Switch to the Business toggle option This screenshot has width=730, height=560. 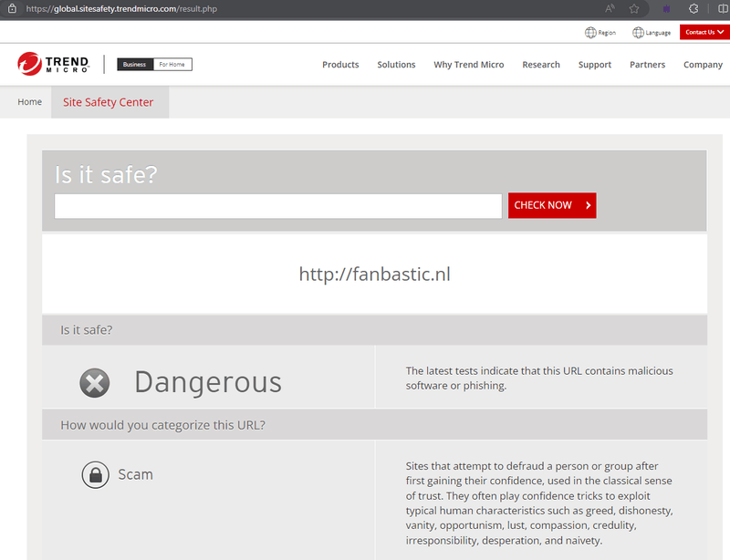[135, 64]
